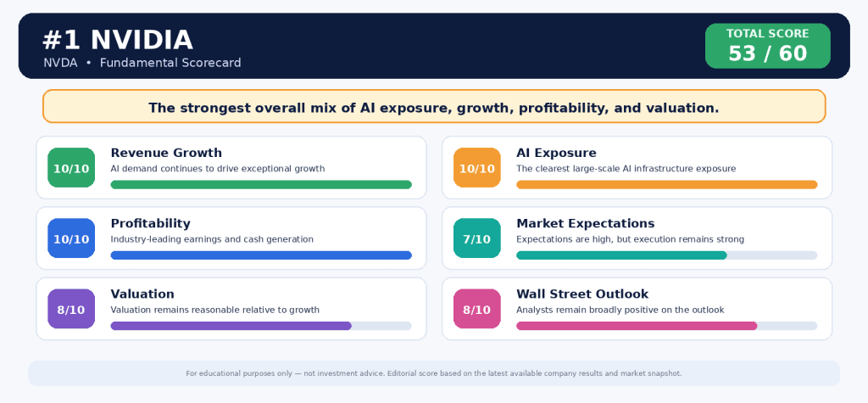Click the Profitability blue progress bar

261,255
